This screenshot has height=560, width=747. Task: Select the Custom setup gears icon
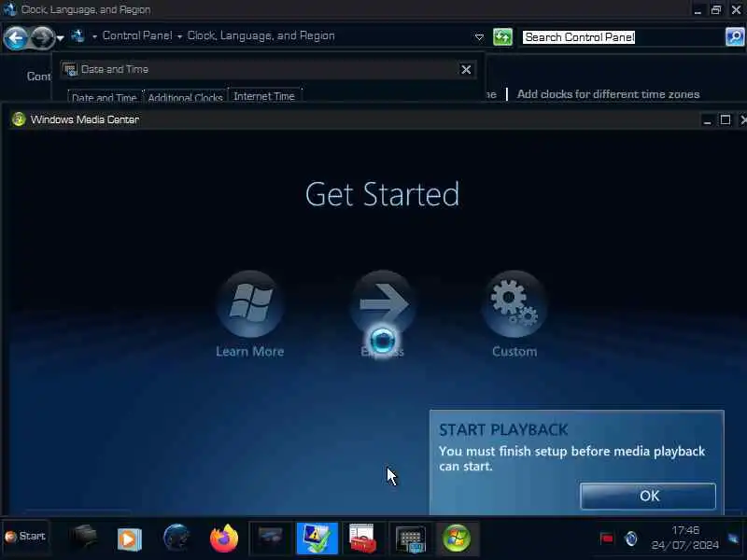tap(514, 304)
